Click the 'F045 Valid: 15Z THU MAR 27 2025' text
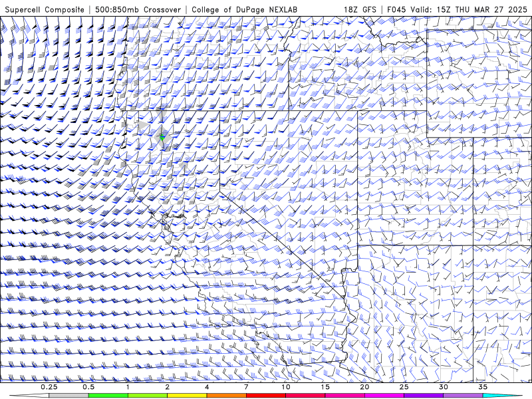This screenshot has width=532, height=399. click(457, 9)
